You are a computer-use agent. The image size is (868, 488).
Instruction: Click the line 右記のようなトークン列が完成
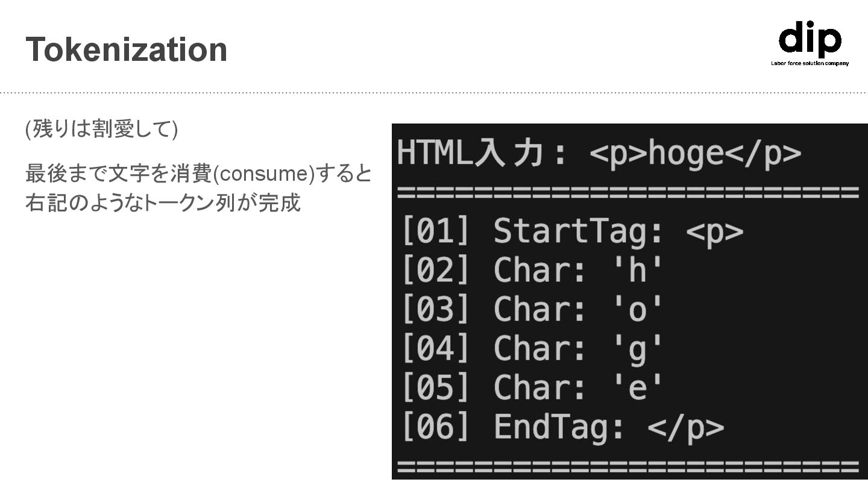coord(163,203)
